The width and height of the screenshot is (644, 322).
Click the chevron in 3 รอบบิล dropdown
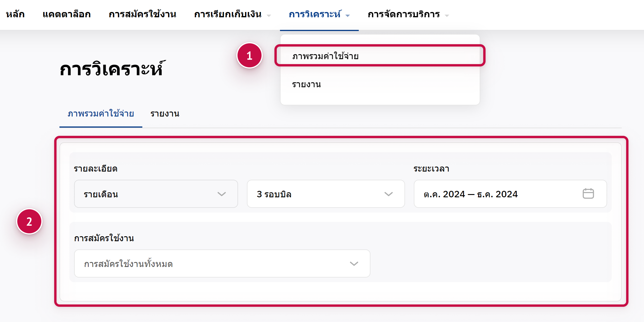[388, 194]
